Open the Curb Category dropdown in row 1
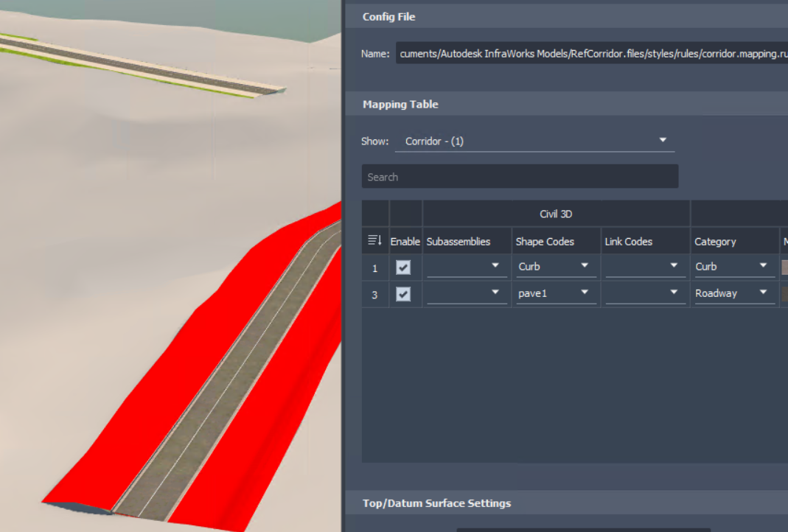788x532 pixels. pyautogui.click(x=734, y=266)
